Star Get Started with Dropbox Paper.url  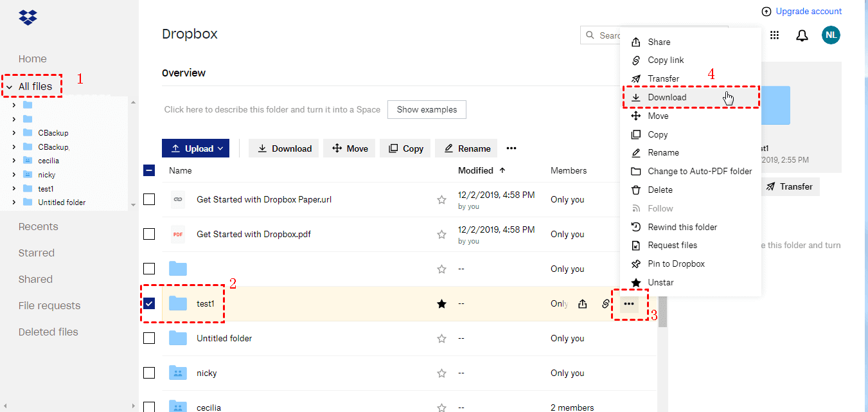[x=441, y=200]
